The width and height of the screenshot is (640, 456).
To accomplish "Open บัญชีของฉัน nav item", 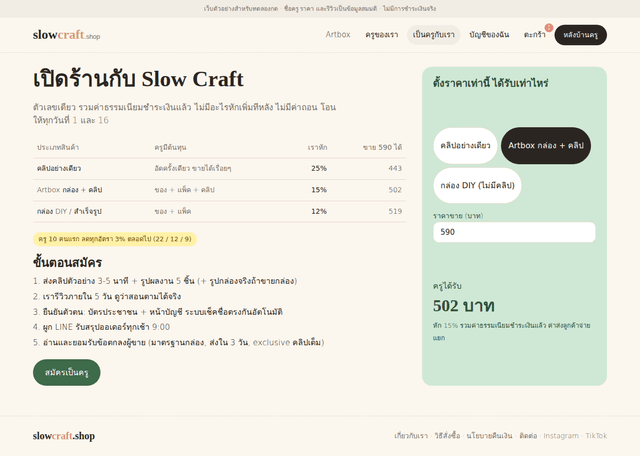I will tap(489, 35).
